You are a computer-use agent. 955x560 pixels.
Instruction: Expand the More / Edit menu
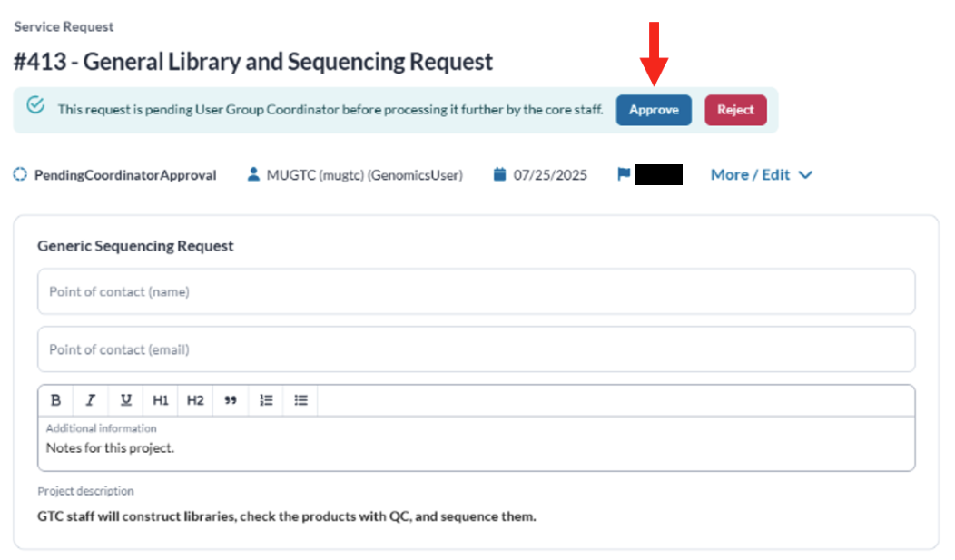point(750,175)
